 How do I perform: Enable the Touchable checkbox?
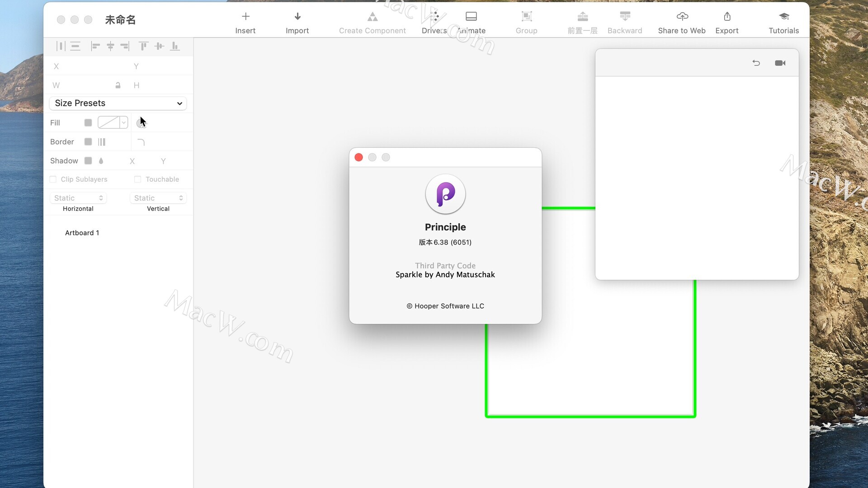pyautogui.click(x=137, y=179)
